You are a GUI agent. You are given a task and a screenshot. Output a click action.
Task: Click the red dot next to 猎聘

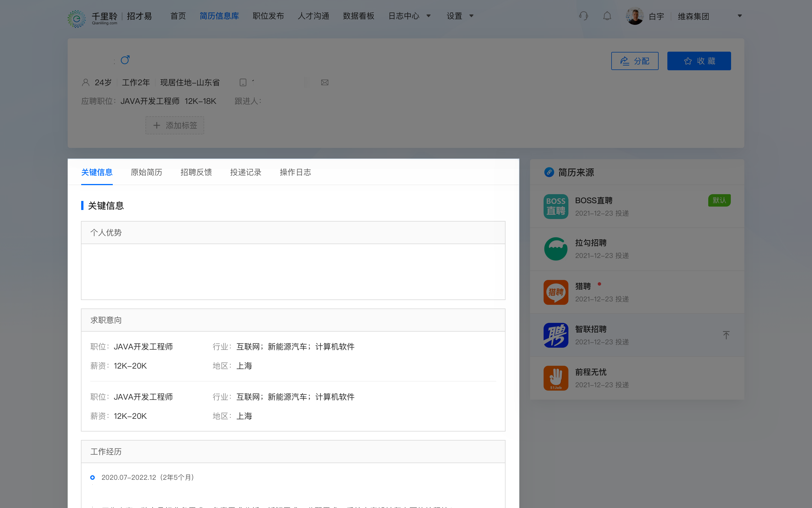coord(599,284)
